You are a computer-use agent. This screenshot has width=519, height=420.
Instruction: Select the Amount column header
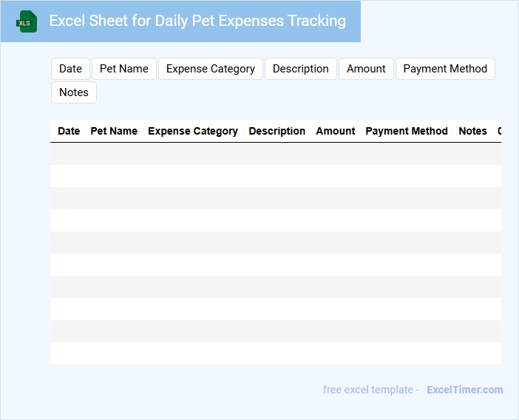[x=336, y=131]
